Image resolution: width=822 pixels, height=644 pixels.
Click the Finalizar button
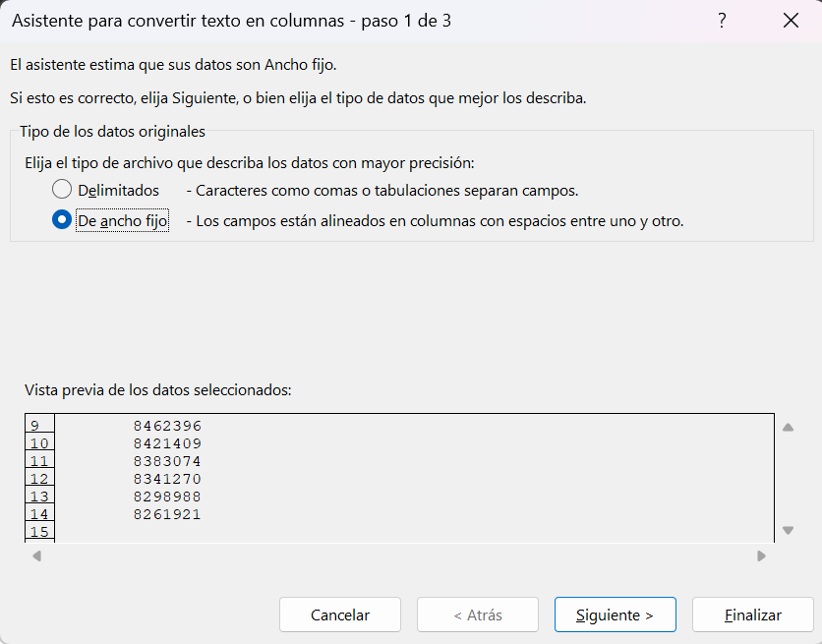click(752, 615)
